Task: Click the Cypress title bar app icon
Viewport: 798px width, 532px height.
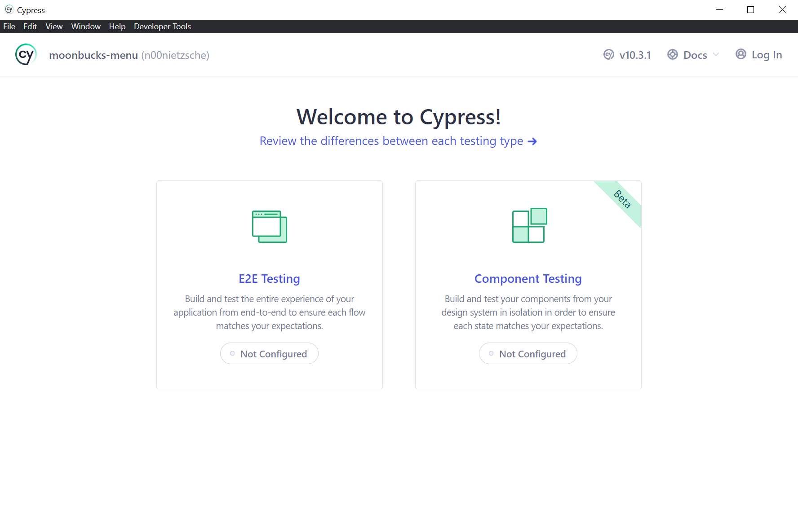Action: (x=9, y=9)
